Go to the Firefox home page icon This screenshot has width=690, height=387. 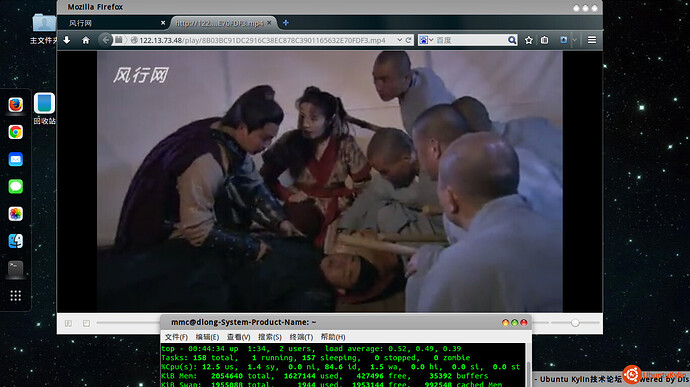86,40
